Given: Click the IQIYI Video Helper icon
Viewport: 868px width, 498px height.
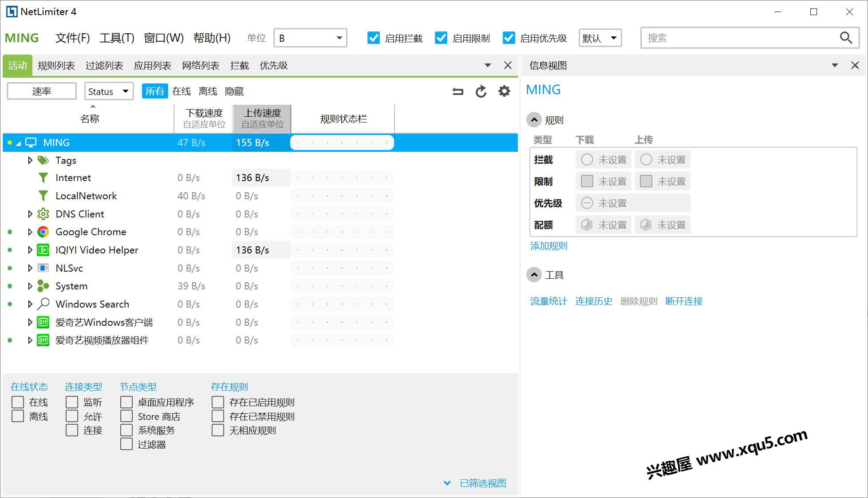Looking at the screenshot, I should pyautogui.click(x=43, y=250).
